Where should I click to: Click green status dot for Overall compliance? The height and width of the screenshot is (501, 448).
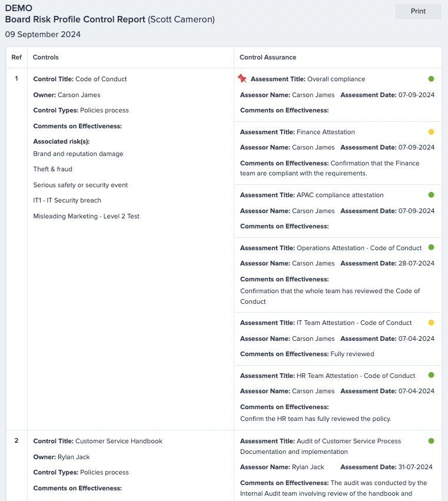431,79
